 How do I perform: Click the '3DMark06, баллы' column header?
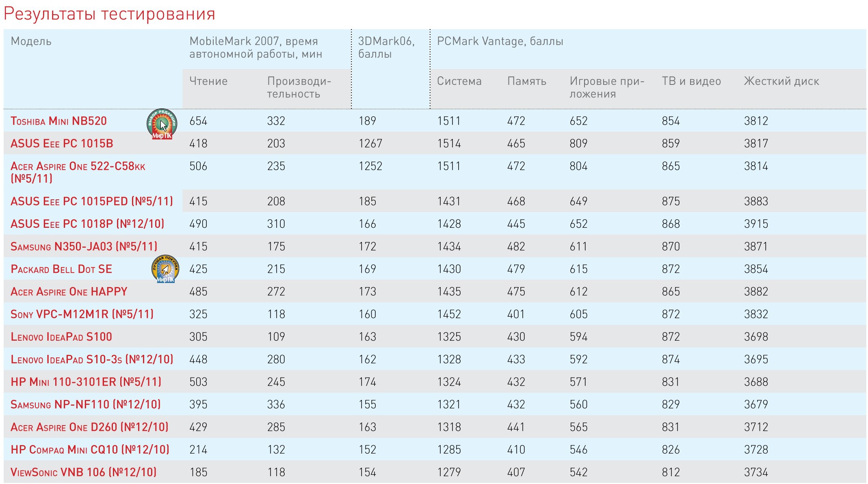coord(386,48)
